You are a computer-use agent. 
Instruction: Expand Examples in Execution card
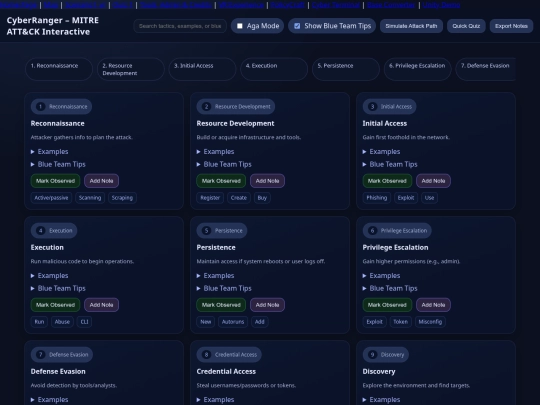(x=49, y=276)
